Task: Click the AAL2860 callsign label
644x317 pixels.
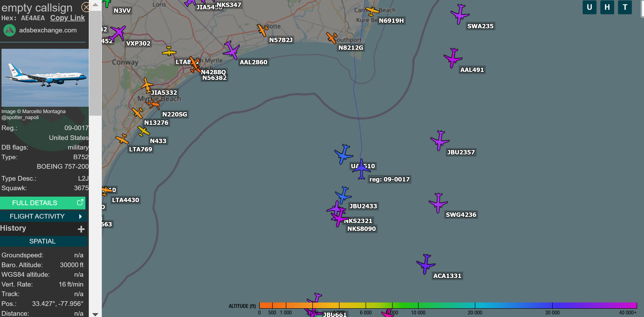Action: click(x=253, y=62)
